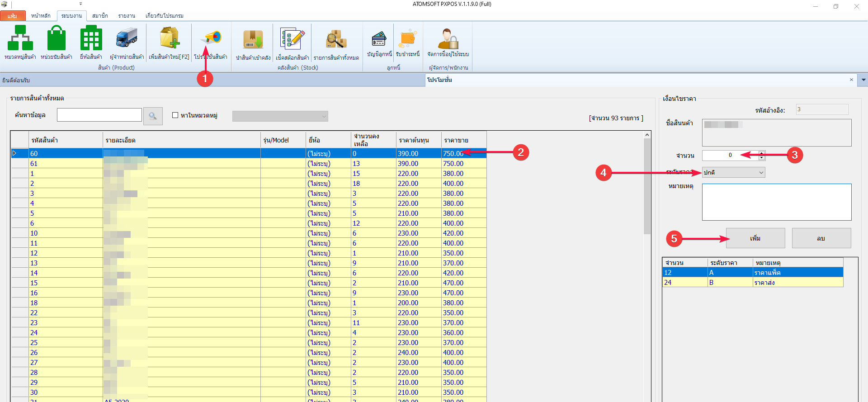Open the บัญชีลูกหนี้ debtor account icon
This screenshot has height=402, width=868.
pyautogui.click(x=379, y=43)
